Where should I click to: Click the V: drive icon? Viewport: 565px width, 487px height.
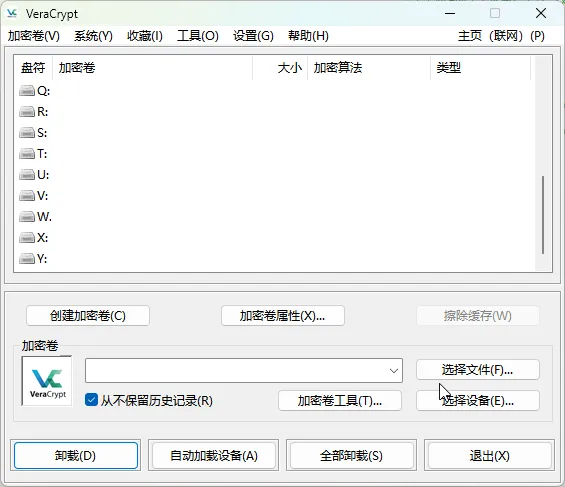point(27,196)
